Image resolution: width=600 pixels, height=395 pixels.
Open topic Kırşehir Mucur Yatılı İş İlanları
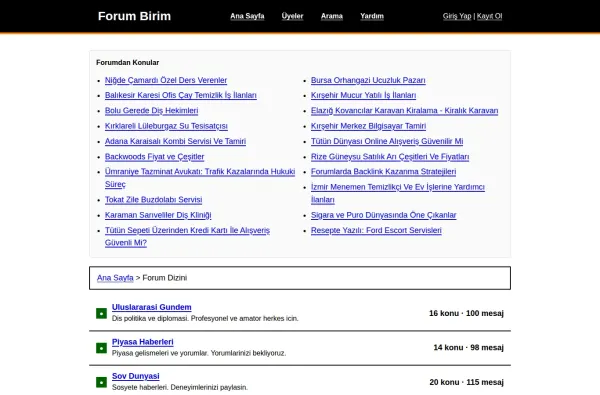coord(364,95)
